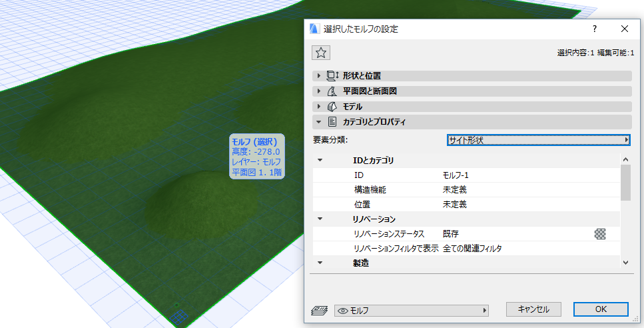Click the 全ての関連フィルタ value
Screen dimensions: 644x328
click(472, 248)
